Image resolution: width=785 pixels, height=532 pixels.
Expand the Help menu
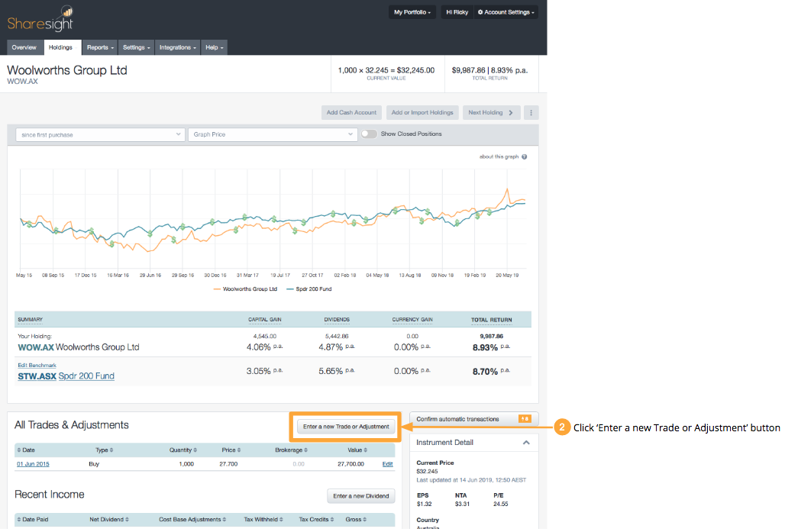click(x=215, y=47)
